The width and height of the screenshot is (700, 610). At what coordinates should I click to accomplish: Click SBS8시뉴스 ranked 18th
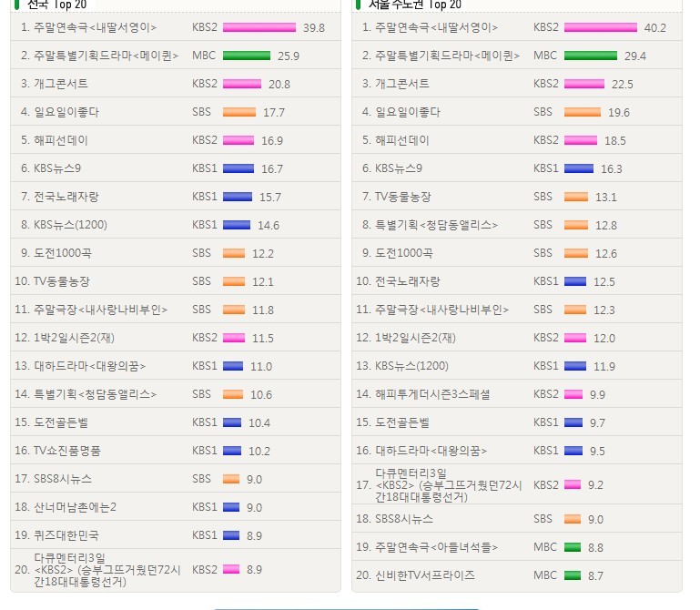tap(404, 519)
